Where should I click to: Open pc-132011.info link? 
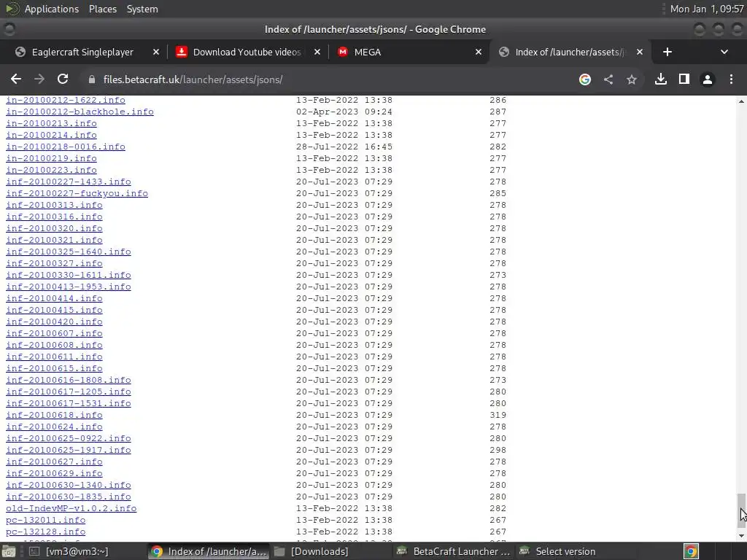tap(45, 520)
